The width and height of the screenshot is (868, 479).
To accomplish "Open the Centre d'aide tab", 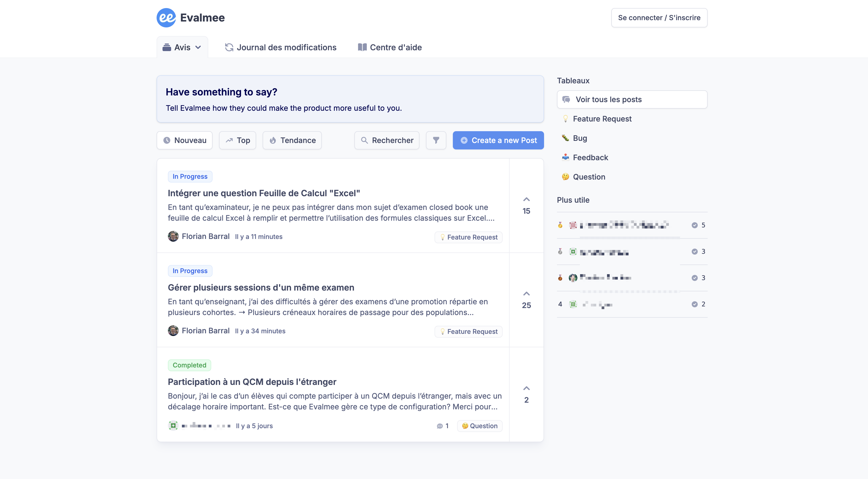I will tap(390, 48).
